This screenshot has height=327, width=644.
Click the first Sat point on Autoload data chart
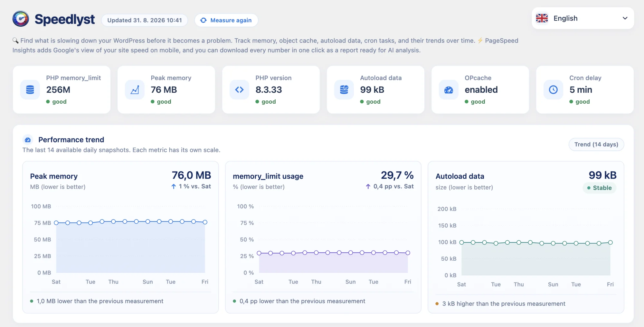point(461,242)
